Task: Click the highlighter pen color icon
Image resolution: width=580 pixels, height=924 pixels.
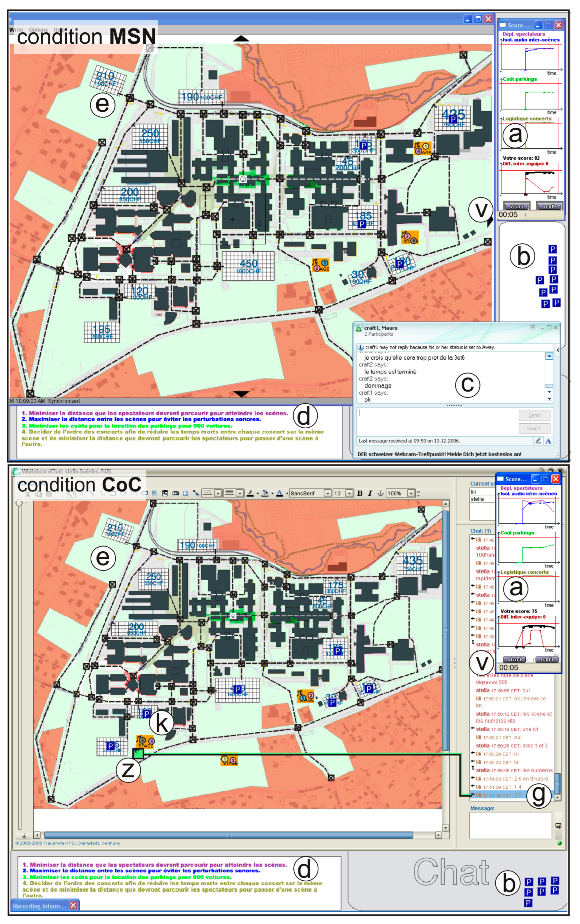Action: 250,493
